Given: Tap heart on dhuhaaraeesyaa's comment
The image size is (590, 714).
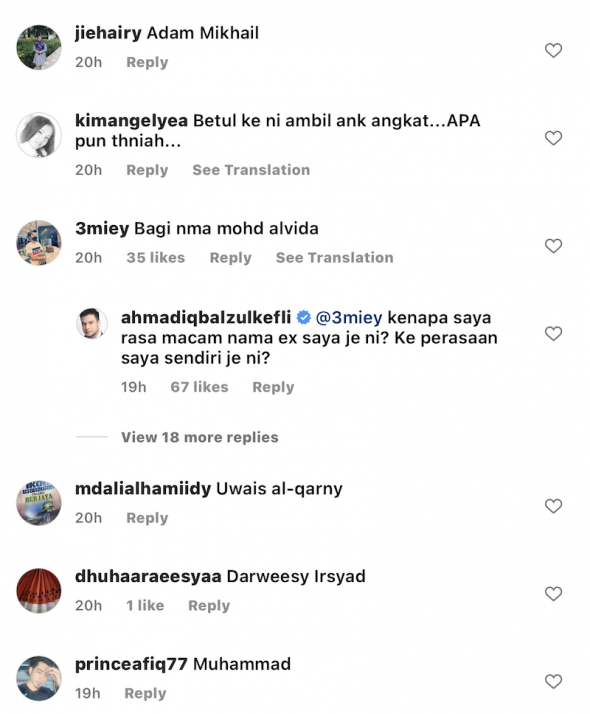Looking at the screenshot, I should (553, 594).
